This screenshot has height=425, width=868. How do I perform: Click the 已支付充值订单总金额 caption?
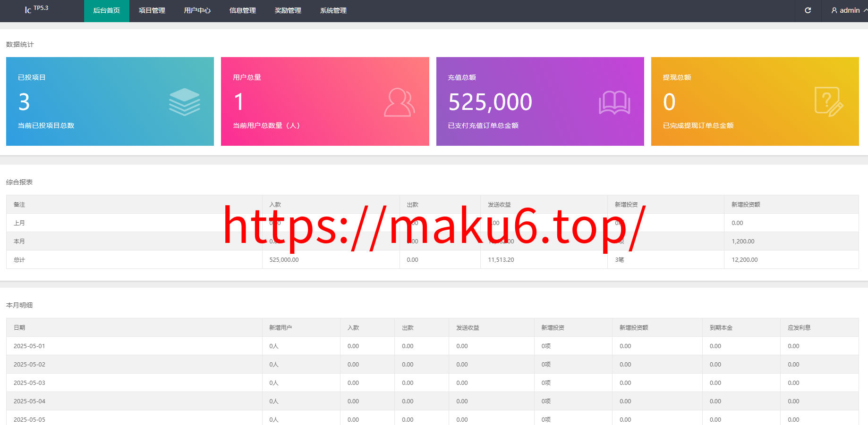click(x=483, y=125)
